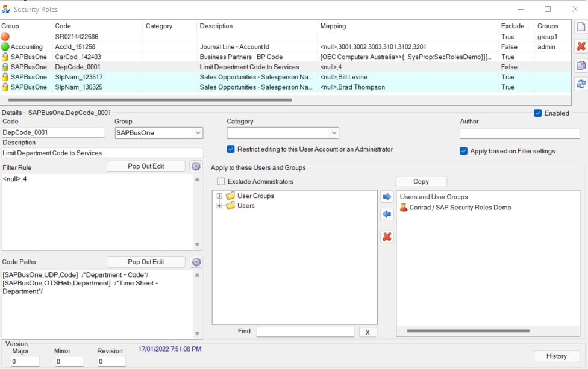Click the new document icon in right toolbar
The width and height of the screenshot is (588, 369).
point(581,27)
